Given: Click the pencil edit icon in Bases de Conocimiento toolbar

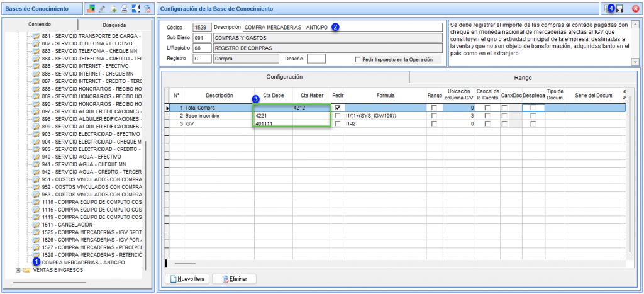Looking at the screenshot, I should (x=102, y=8).
